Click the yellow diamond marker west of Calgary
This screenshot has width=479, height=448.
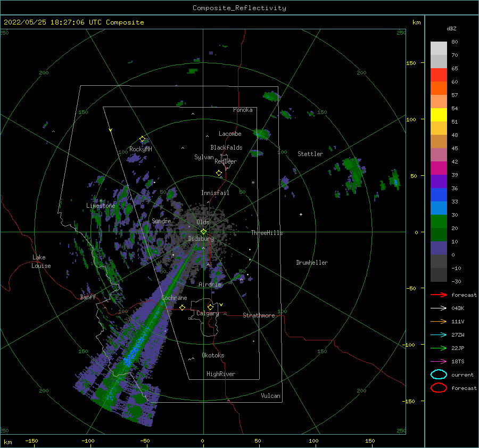click(x=183, y=307)
